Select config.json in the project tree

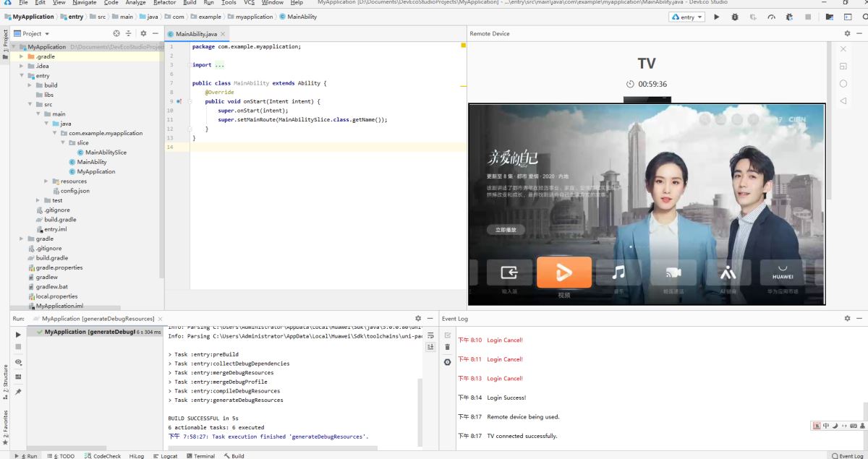(x=75, y=191)
